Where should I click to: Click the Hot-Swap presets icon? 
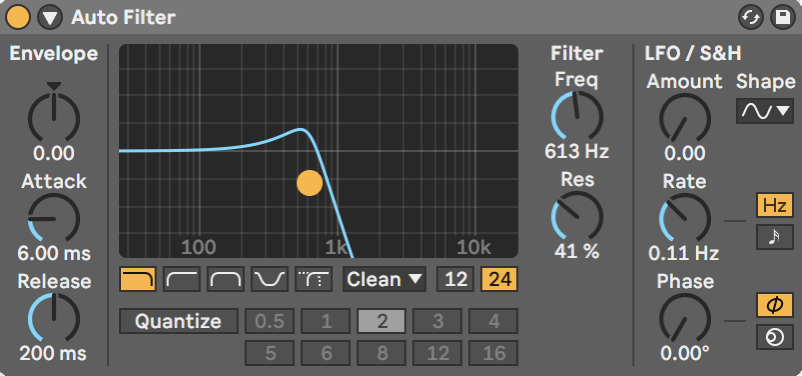(750, 18)
